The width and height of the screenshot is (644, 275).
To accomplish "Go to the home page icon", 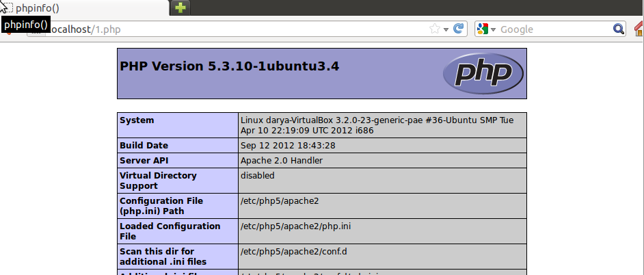I will [639, 29].
